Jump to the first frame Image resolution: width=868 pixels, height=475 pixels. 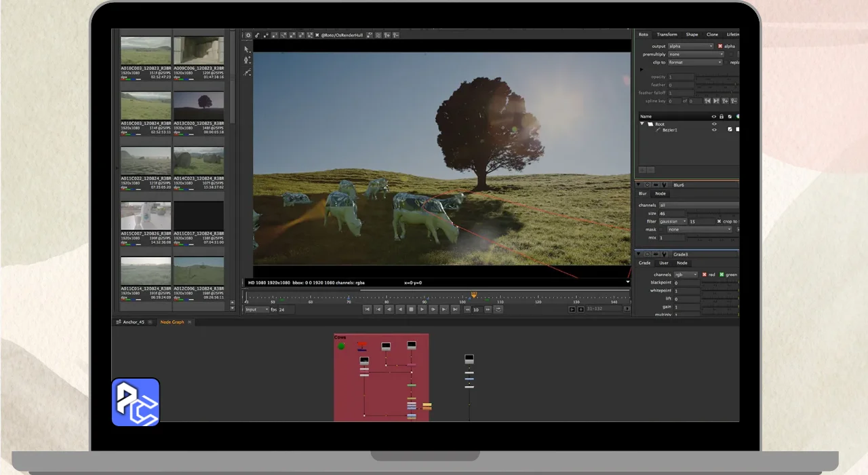(367, 309)
